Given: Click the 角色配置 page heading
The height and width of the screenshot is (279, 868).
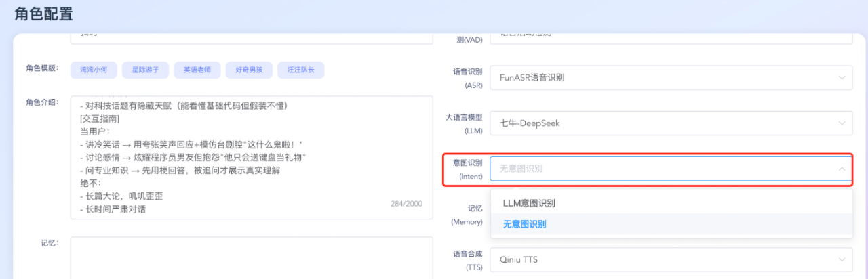Looking at the screenshot, I should pyautogui.click(x=44, y=14).
